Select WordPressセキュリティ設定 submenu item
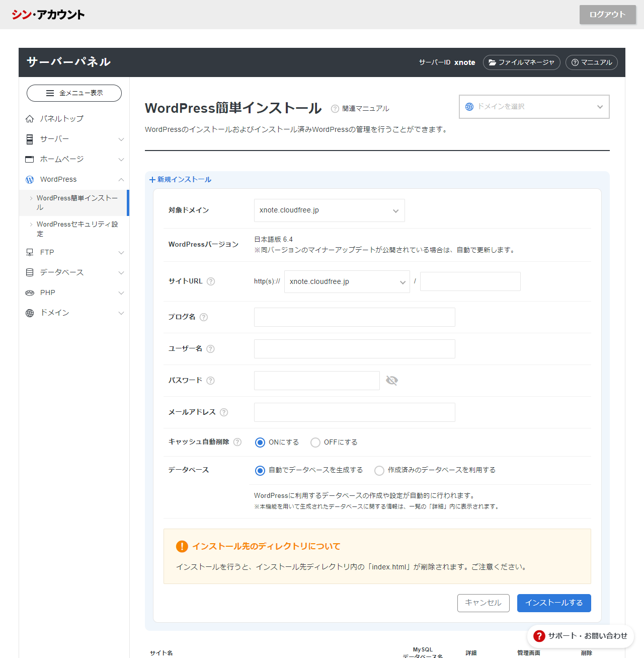This screenshot has width=644, height=658. pos(74,229)
